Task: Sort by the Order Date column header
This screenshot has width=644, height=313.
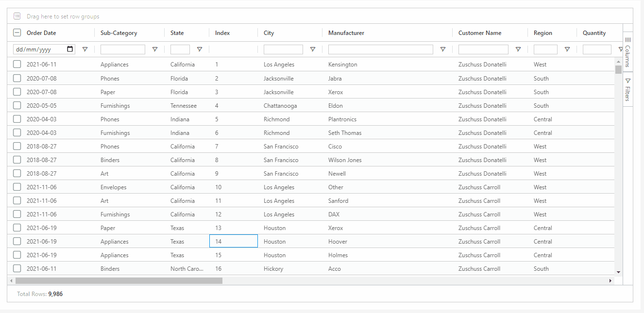Action: tap(41, 33)
